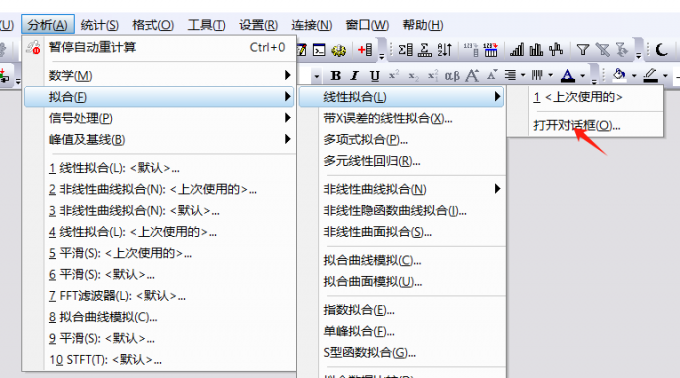Click the Add New Columns icon
The height and width of the screenshot is (378, 680).
point(365,49)
